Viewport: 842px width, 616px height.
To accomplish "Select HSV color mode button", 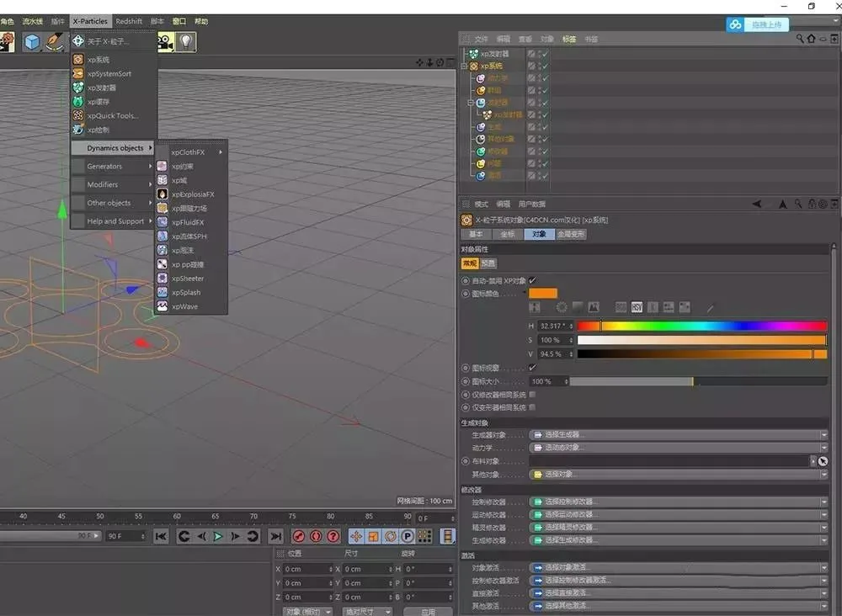I will (637, 307).
